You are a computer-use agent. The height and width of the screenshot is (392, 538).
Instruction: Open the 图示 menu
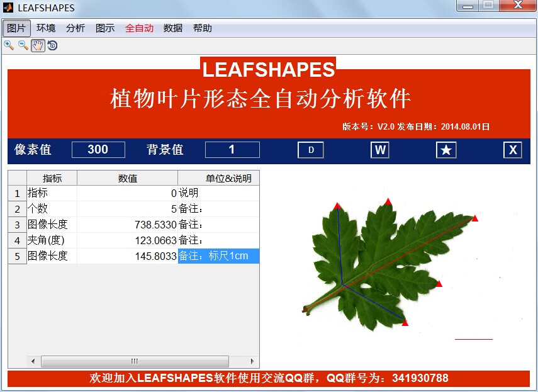(x=105, y=28)
